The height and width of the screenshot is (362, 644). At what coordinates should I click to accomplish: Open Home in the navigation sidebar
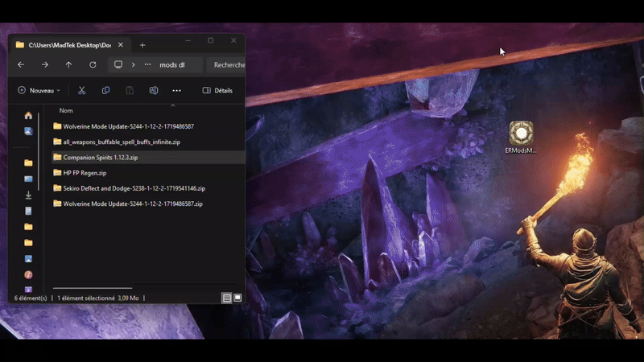(x=28, y=115)
